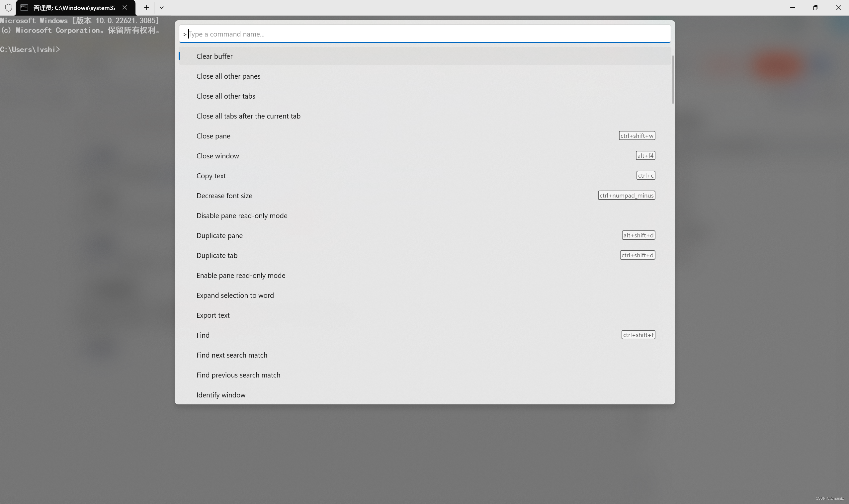Choose Expand selection to word
This screenshot has height=504, width=849.
pos(424,295)
